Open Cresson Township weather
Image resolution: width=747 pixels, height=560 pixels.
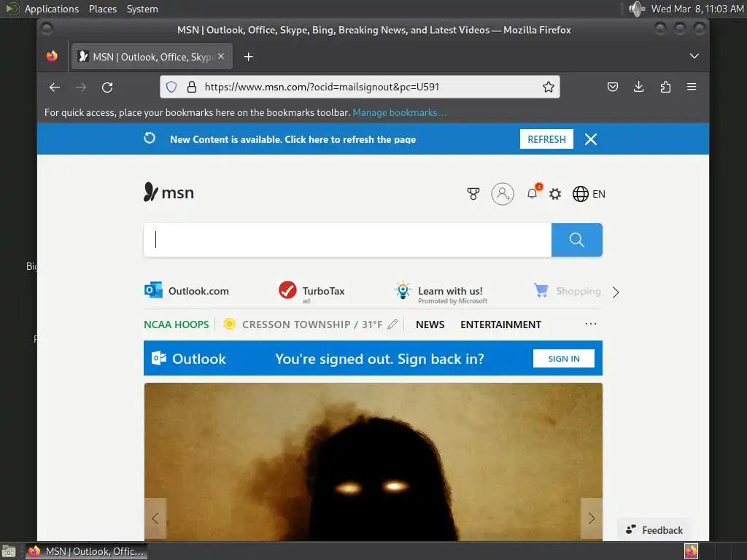coord(303,324)
